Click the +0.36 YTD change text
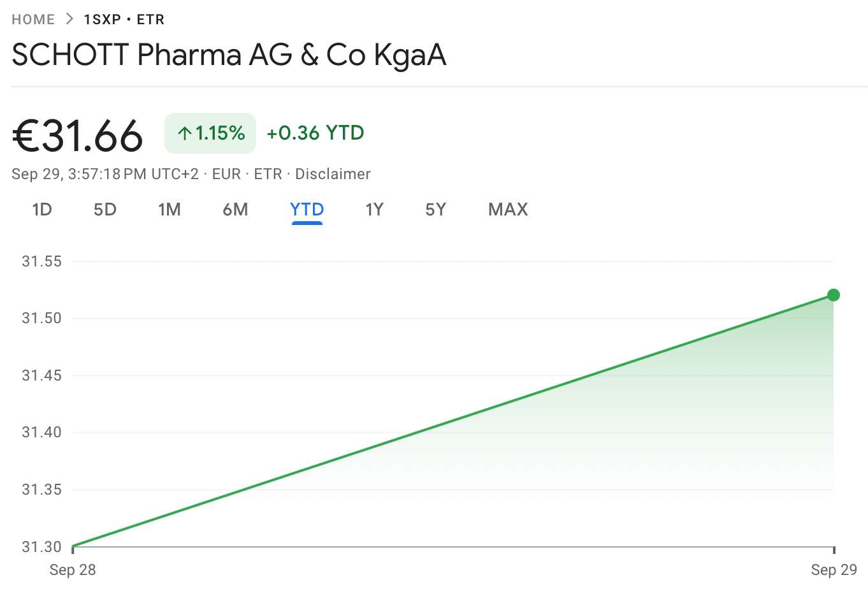This screenshot has width=868, height=589. 315,133
